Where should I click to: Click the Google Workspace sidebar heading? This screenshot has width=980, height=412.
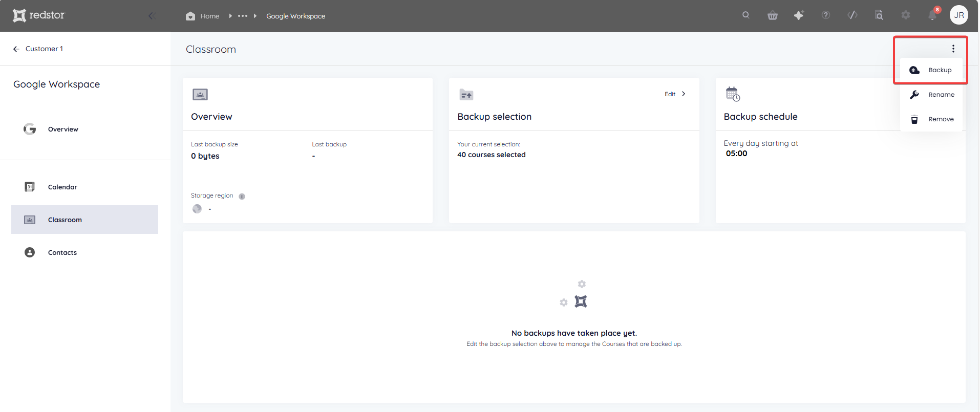click(x=57, y=84)
